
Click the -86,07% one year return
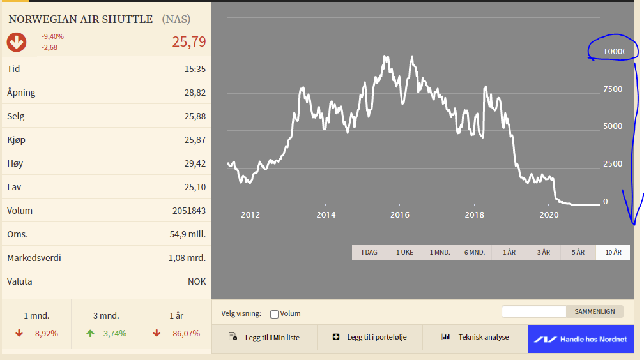point(185,334)
